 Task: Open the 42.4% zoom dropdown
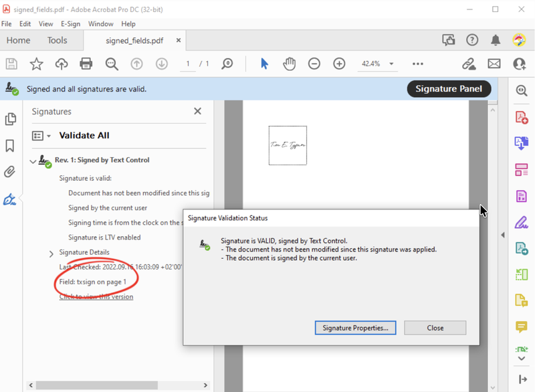[391, 64]
